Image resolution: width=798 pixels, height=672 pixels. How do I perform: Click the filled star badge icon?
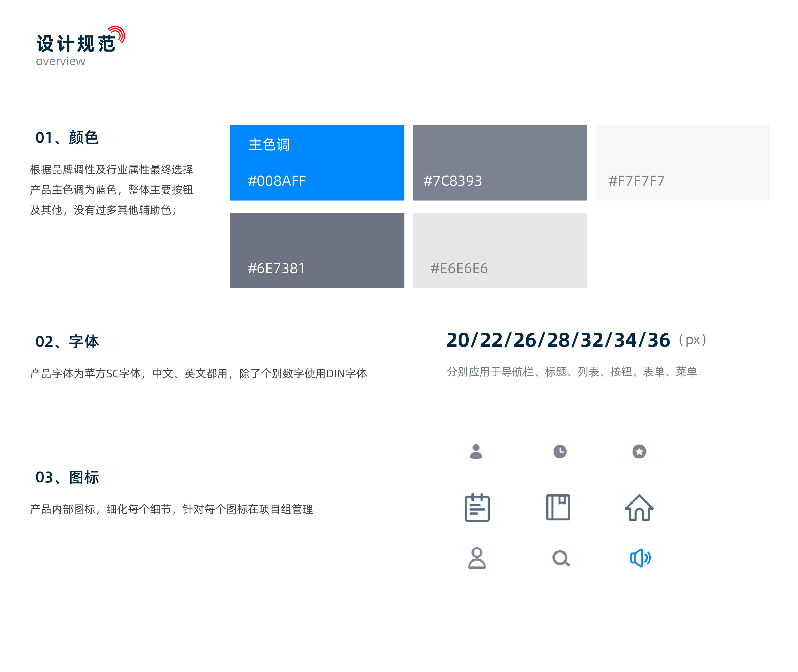click(x=639, y=452)
